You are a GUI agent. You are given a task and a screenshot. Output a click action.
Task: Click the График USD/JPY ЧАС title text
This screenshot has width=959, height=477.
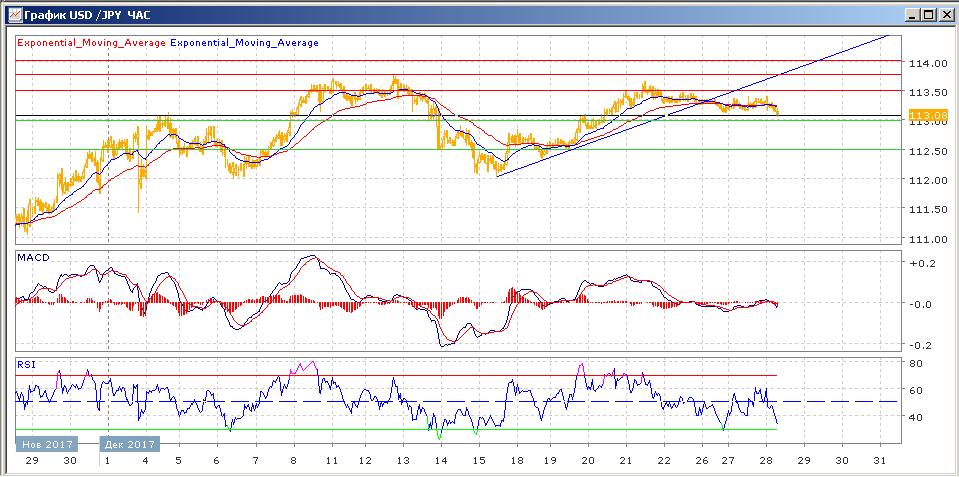click(x=87, y=15)
